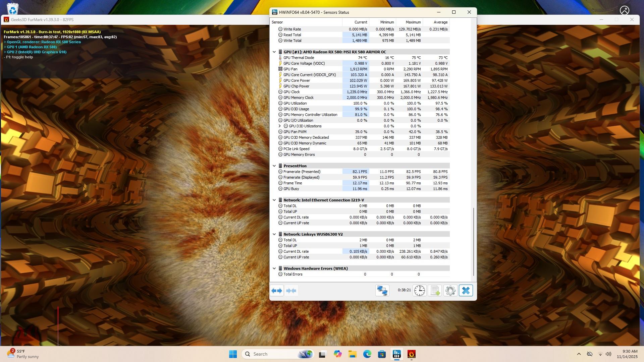644x362 pixels.
Task: Collapse the GPU [#1] AMD Radeon RX 580 section
Action: [x=274, y=52]
